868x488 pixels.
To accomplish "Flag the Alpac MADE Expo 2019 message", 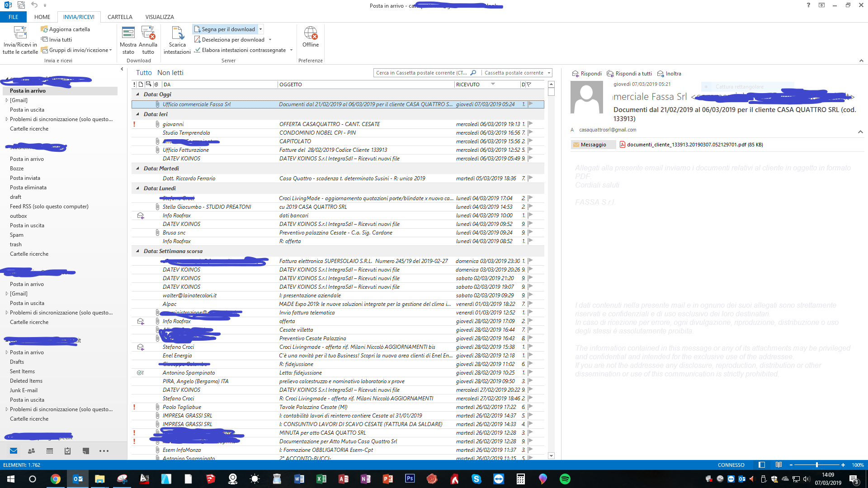I will click(x=530, y=304).
